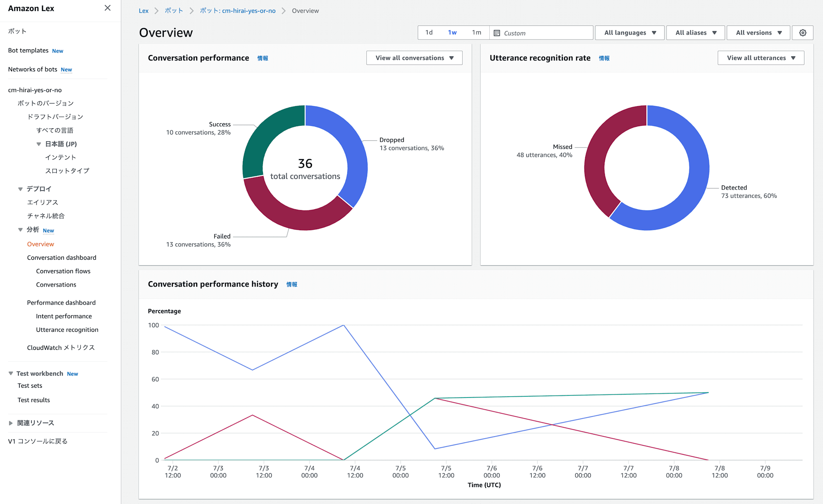Open View all utterances dropdown
Screen dimensions: 823x504
coord(761,58)
